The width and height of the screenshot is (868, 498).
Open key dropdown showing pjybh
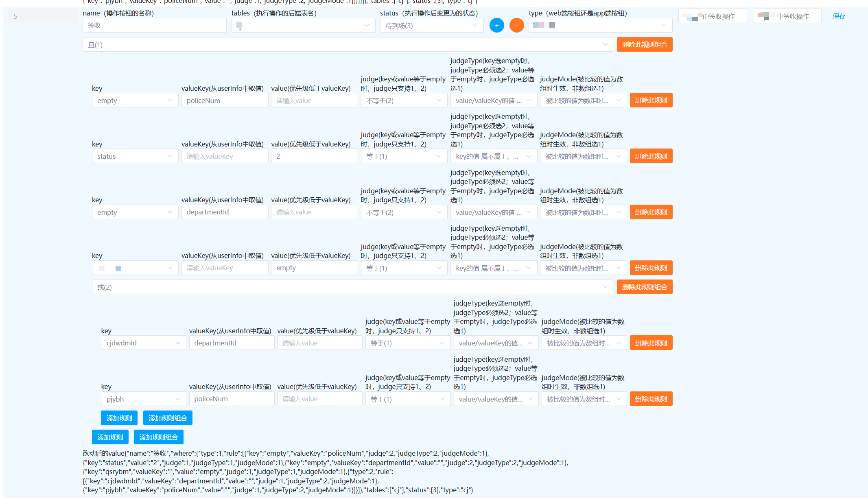(x=143, y=399)
